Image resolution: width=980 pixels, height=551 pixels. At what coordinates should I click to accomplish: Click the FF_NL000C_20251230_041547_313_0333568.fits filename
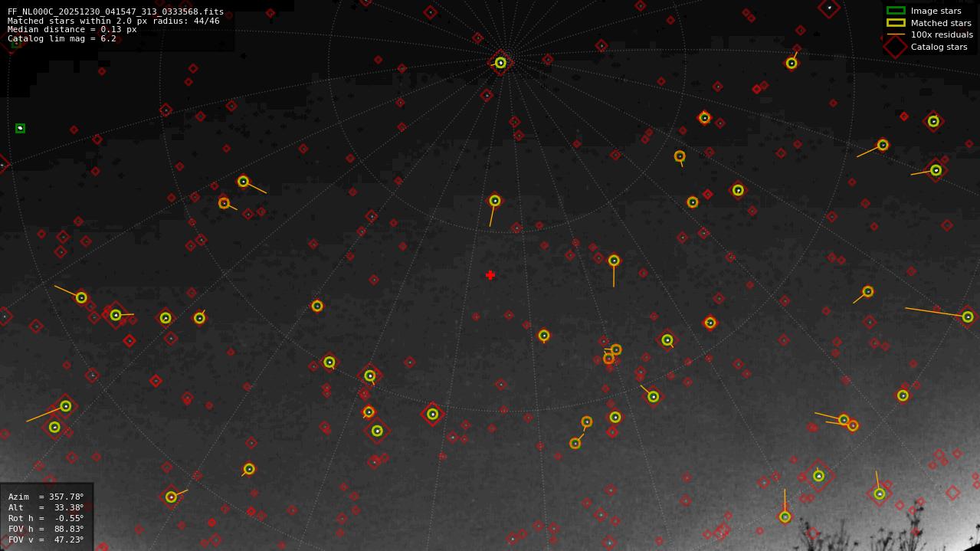(x=116, y=11)
